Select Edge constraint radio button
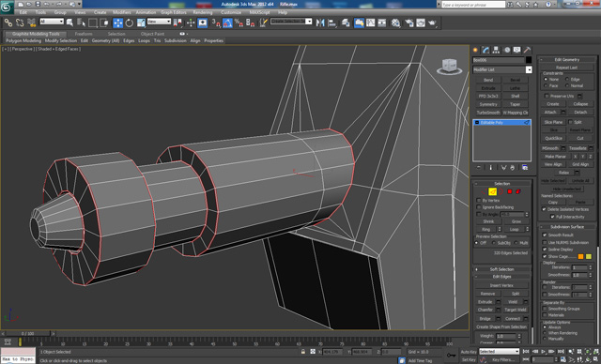Screen dimensions: 601x364 point(567,79)
